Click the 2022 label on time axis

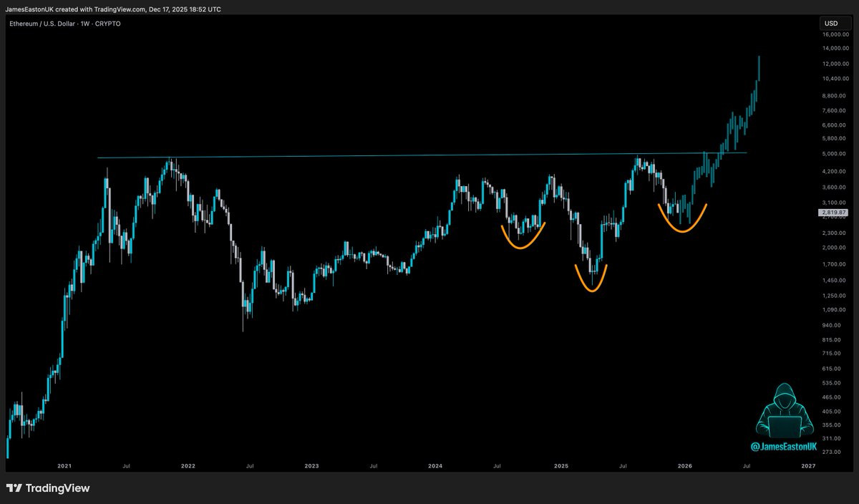[x=188, y=466]
